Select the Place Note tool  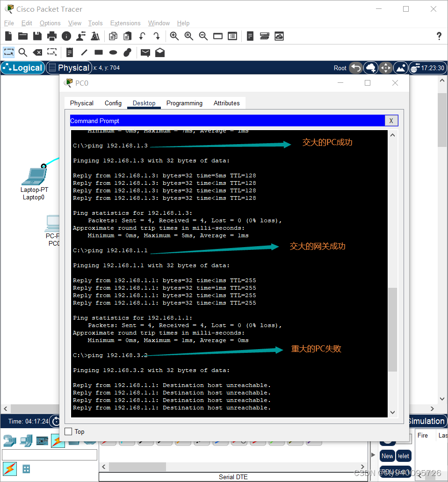[70, 52]
